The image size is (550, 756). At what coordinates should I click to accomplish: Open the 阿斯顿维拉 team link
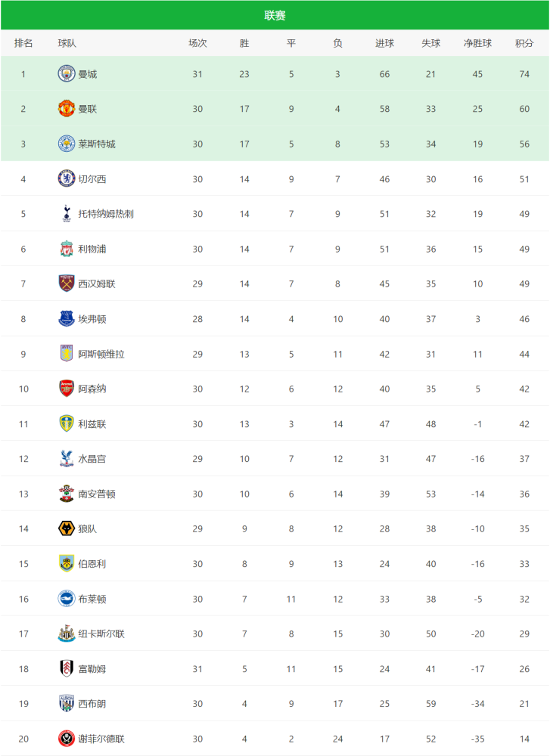coord(101,354)
